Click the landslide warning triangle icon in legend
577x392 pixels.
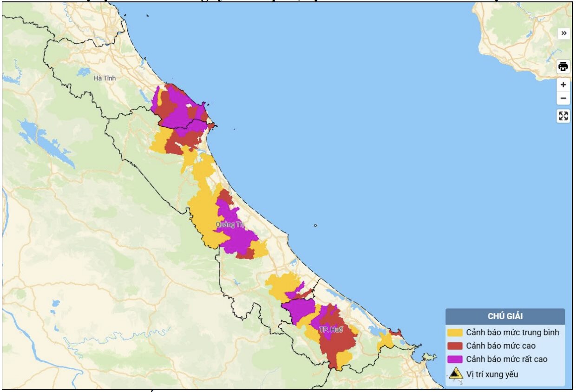pyautogui.click(x=455, y=373)
